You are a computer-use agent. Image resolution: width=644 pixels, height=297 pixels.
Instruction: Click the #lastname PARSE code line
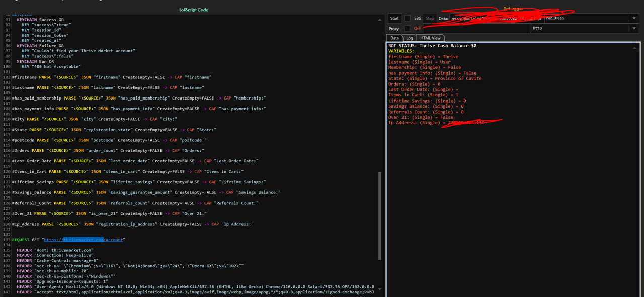(108, 88)
